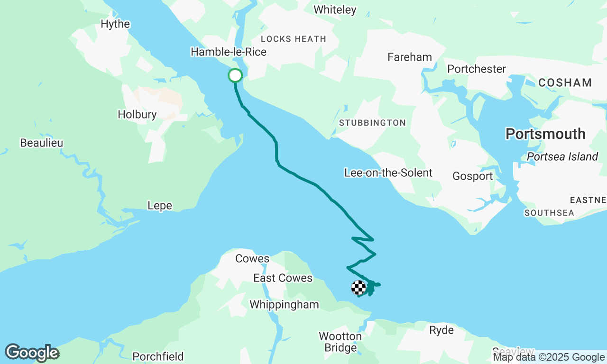The height and width of the screenshot is (364, 607).
Task: Select the Portchester label
Action: [477, 69]
